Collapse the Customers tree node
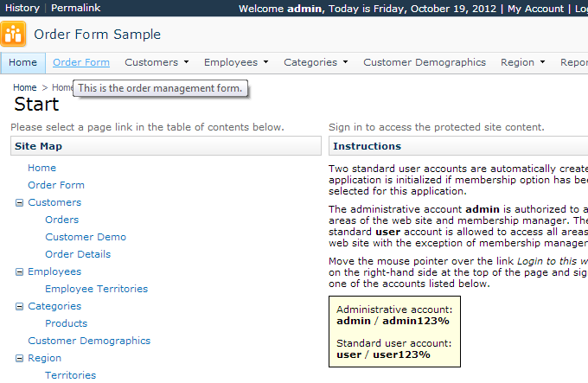The image size is (588, 383). click(x=19, y=203)
